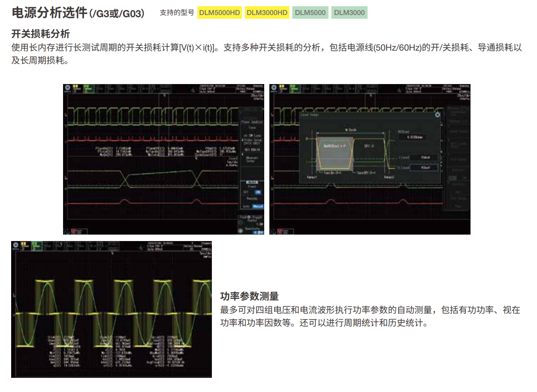This screenshot has height=392, width=537.
Task: Click the zoom box marker on upper waveform
Action: 164,95
